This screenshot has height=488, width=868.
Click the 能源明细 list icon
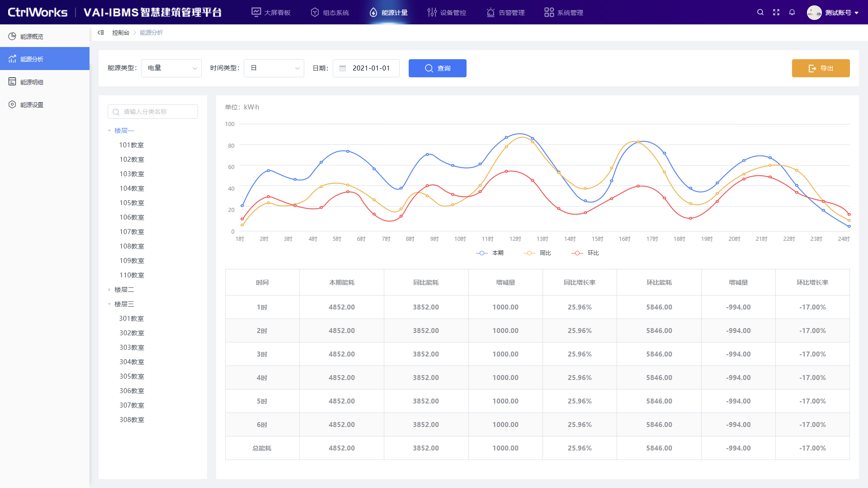click(x=12, y=82)
